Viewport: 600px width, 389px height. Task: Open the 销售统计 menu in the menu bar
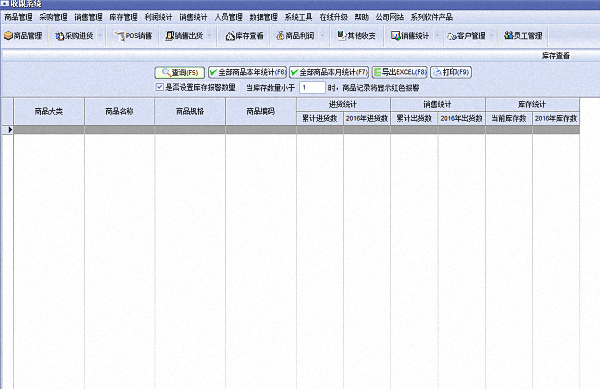coord(193,17)
